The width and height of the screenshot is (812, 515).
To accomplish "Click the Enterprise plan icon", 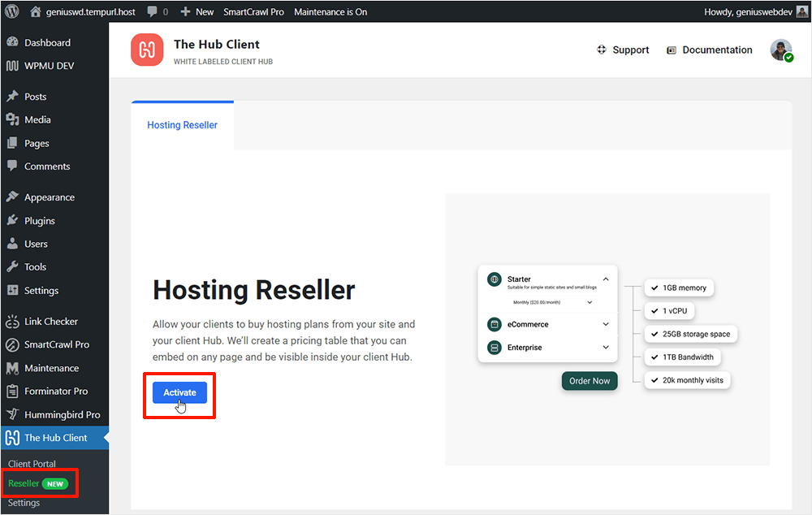I will [x=495, y=348].
